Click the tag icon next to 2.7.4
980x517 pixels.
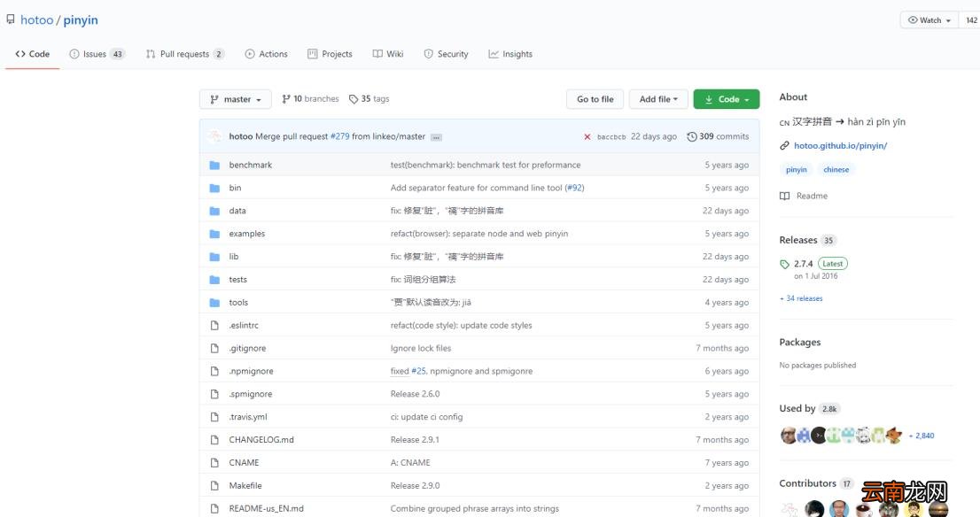(784, 264)
